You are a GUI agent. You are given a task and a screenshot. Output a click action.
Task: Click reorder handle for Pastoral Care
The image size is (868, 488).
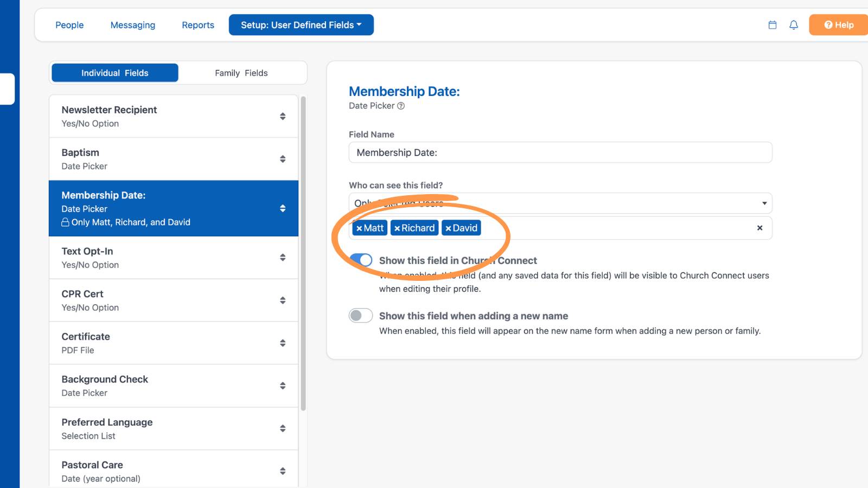(x=283, y=471)
